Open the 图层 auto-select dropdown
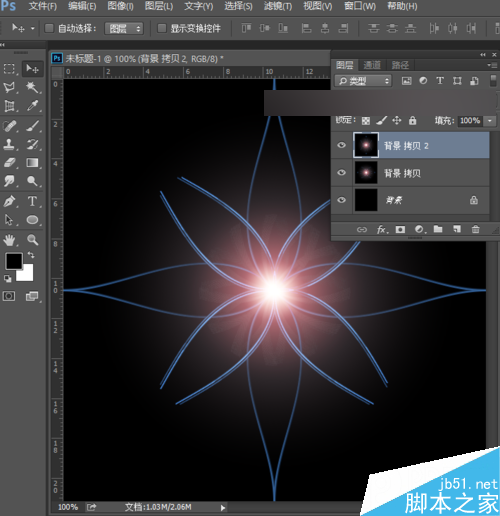Viewport: 500px width, 516px height. click(124, 29)
